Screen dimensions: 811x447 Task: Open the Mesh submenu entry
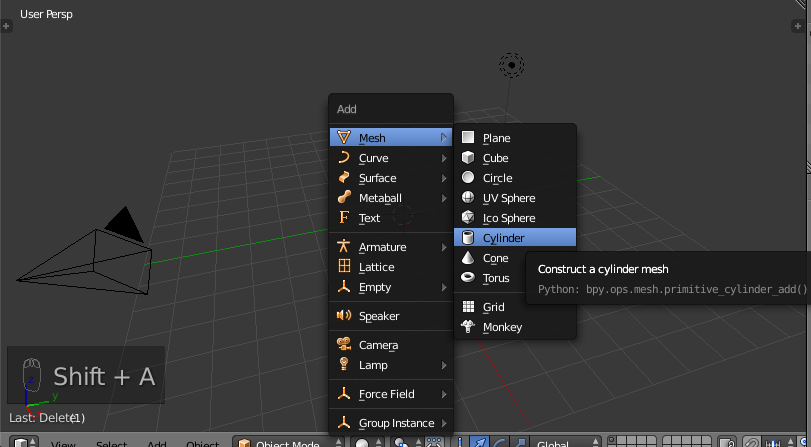click(391, 138)
